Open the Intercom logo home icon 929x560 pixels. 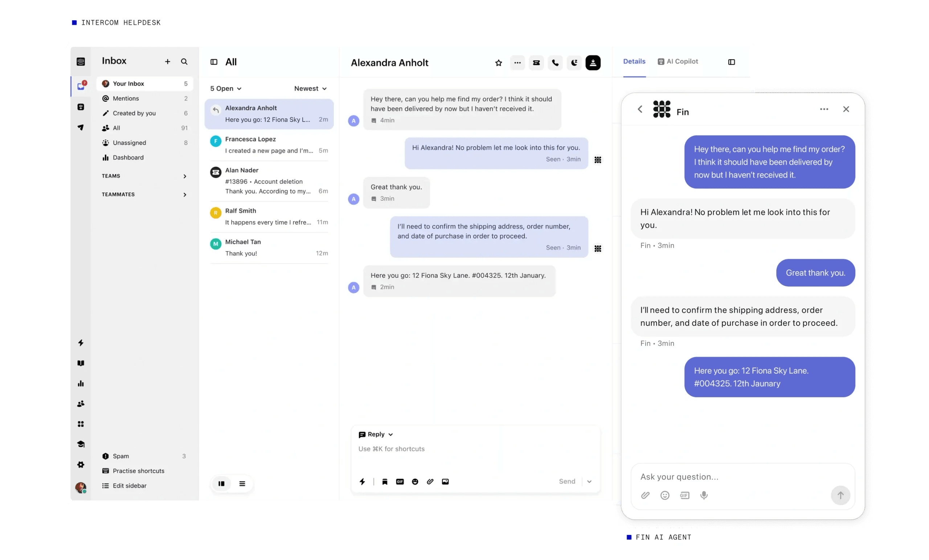[x=81, y=61]
